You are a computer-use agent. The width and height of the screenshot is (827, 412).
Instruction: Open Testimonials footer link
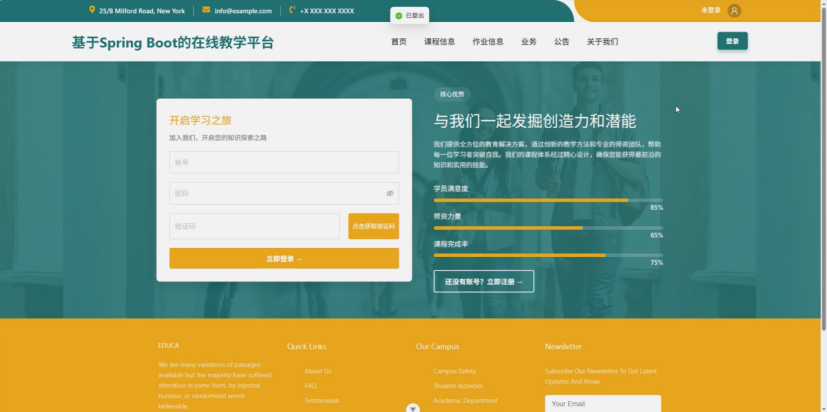point(322,401)
